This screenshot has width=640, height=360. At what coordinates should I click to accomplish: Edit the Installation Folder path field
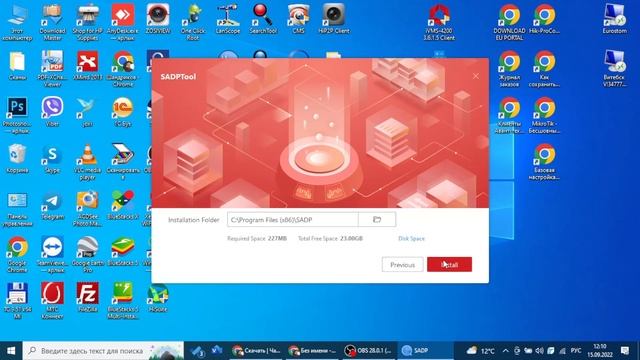[x=293, y=220]
